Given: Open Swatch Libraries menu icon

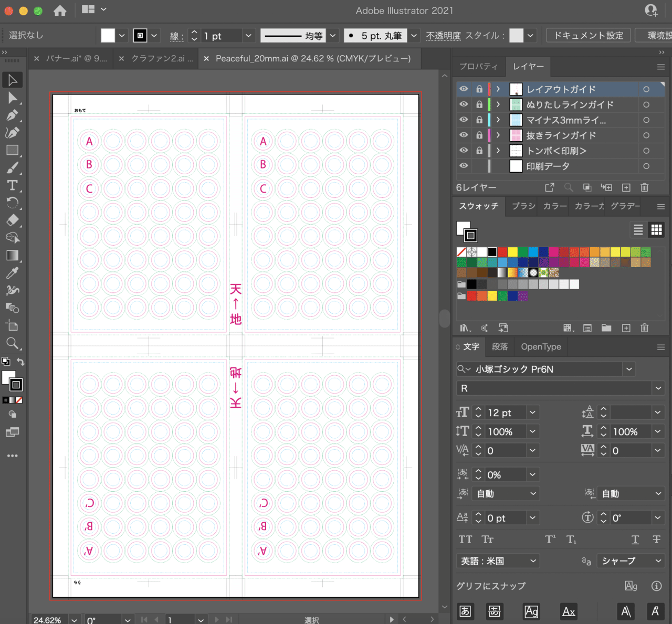Looking at the screenshot, I should coord(466,328).
